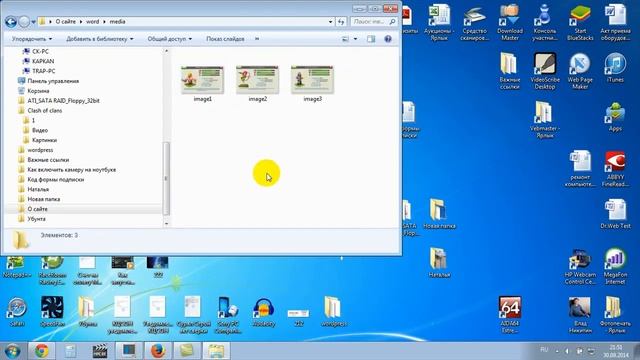The image size is (640, 360).
Task: Open the recent locations dropdown arrow
Action: point(33,22)
